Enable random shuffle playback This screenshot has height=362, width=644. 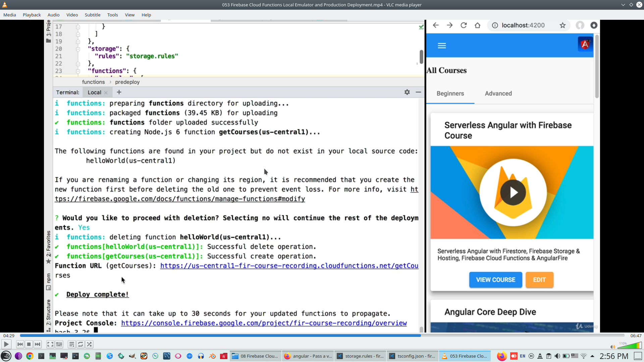pos(89,344)
